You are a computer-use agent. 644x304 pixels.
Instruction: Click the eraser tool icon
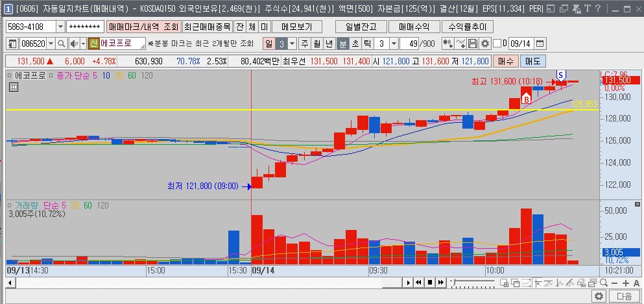(580, 283)
